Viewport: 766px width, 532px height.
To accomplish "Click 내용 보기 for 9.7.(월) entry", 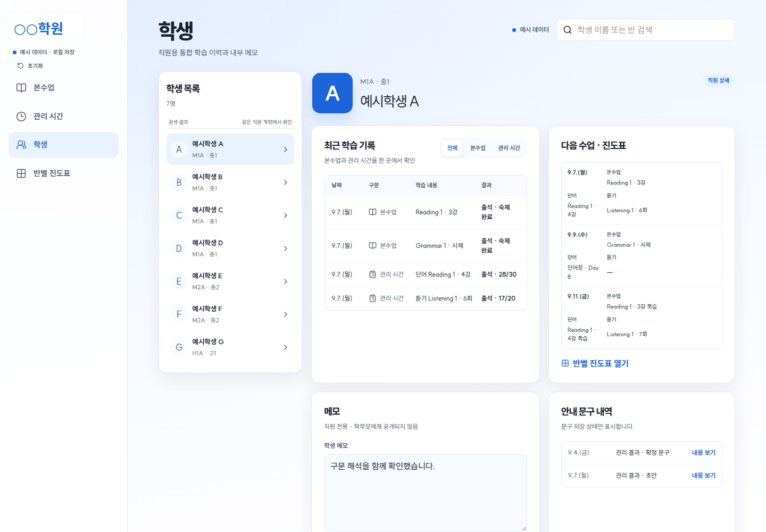I will click(704, 476).
